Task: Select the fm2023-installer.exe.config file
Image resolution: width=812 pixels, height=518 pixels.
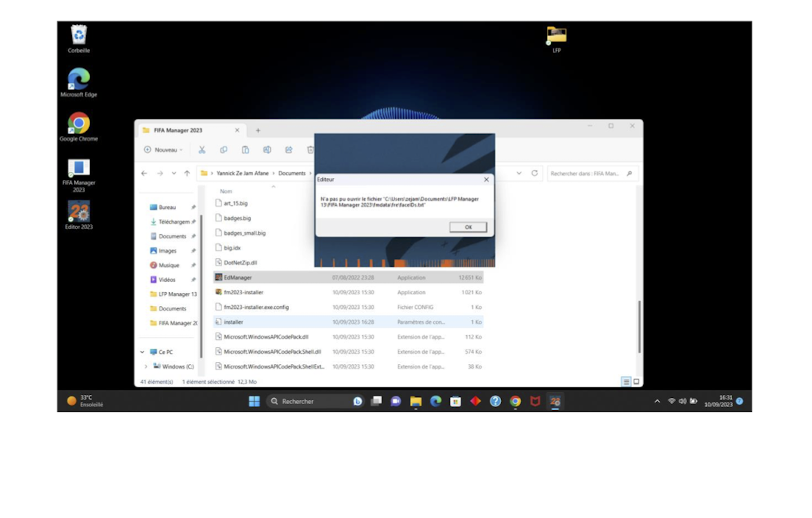Action: (x=348, y=307)
